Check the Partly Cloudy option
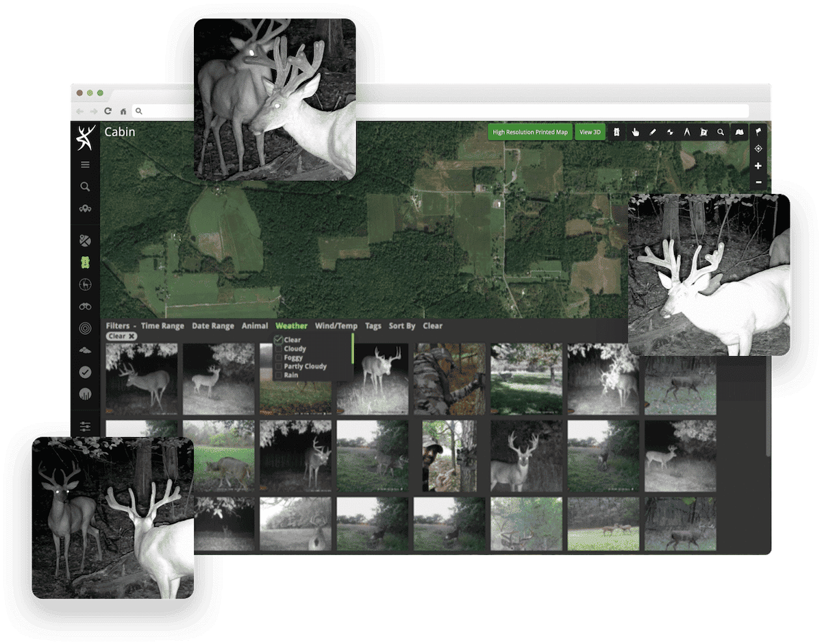 click(x=278, y=367)
